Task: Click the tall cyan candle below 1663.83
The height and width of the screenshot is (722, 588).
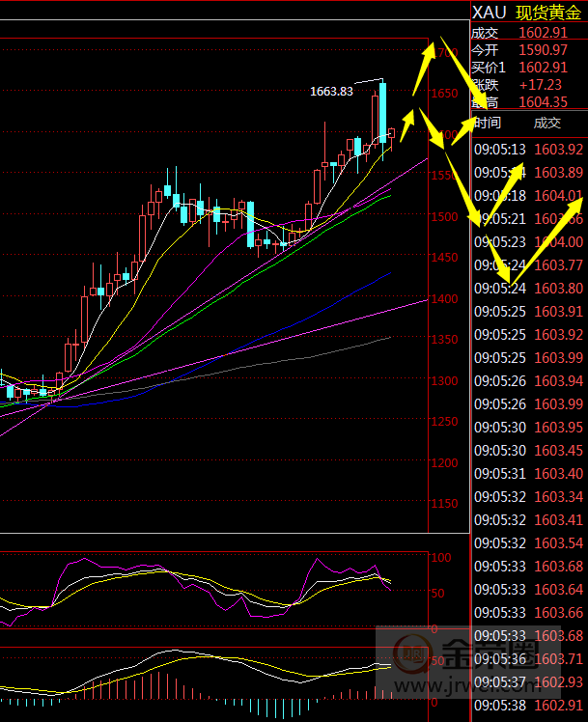Action: pyautogui.click(x=382, y=111)
